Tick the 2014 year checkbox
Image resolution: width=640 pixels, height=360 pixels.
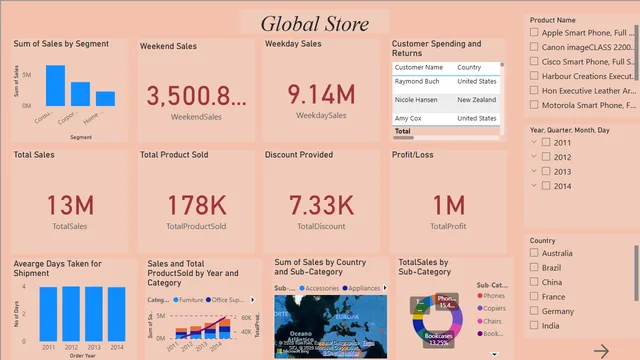click(x=546, y=186)
